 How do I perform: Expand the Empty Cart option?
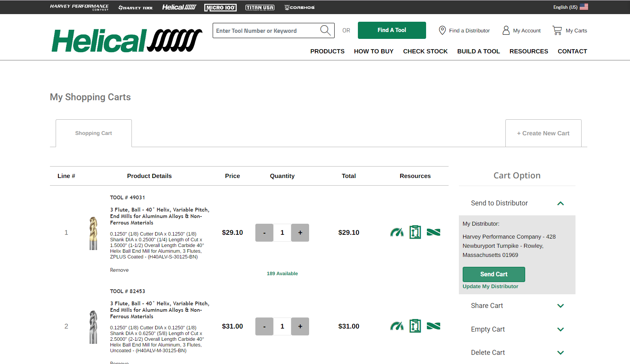560,329
